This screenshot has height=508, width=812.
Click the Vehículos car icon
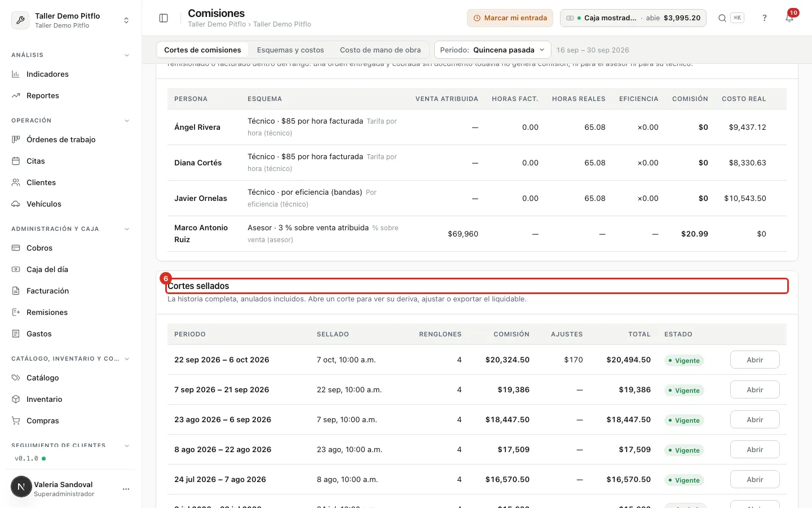click(x=16, y=204)
